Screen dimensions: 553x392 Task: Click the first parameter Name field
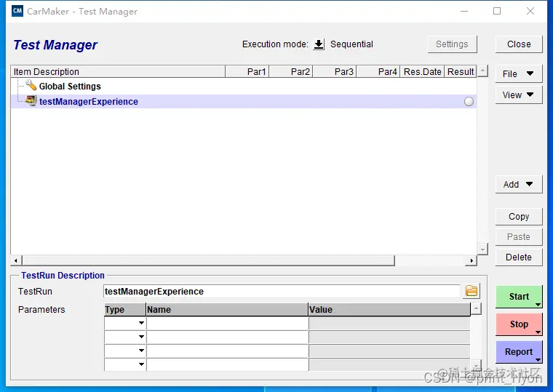(x=228, y=323)
